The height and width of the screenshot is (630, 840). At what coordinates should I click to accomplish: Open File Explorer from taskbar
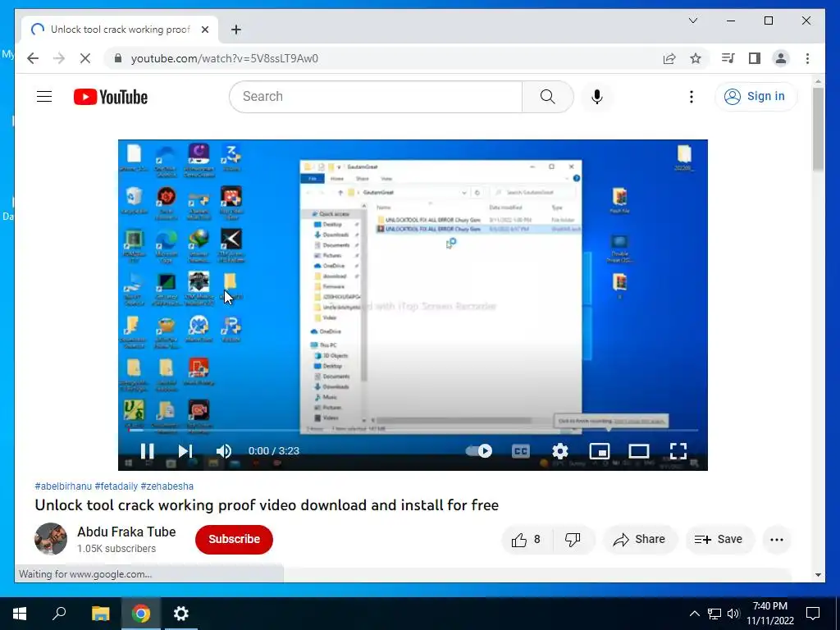point(100,614)
